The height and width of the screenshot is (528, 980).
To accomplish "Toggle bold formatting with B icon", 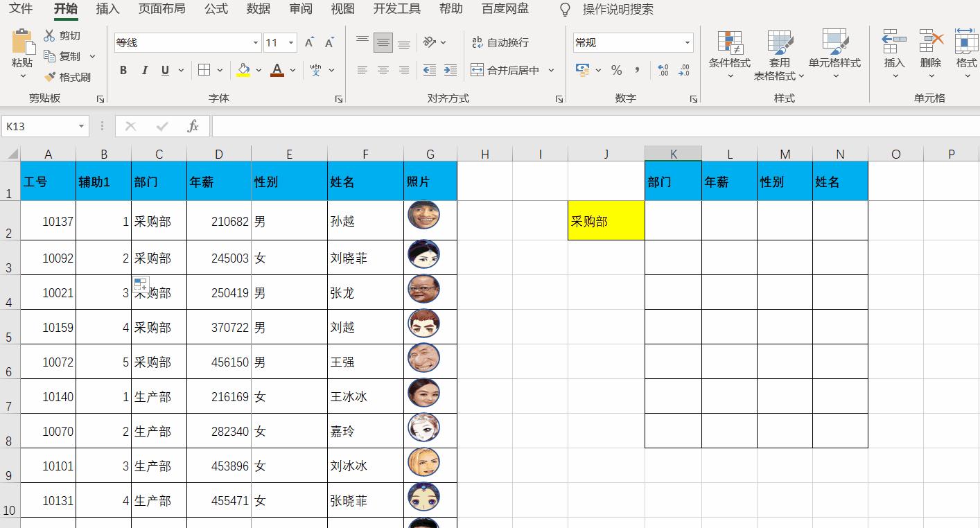I will point(123,69).
